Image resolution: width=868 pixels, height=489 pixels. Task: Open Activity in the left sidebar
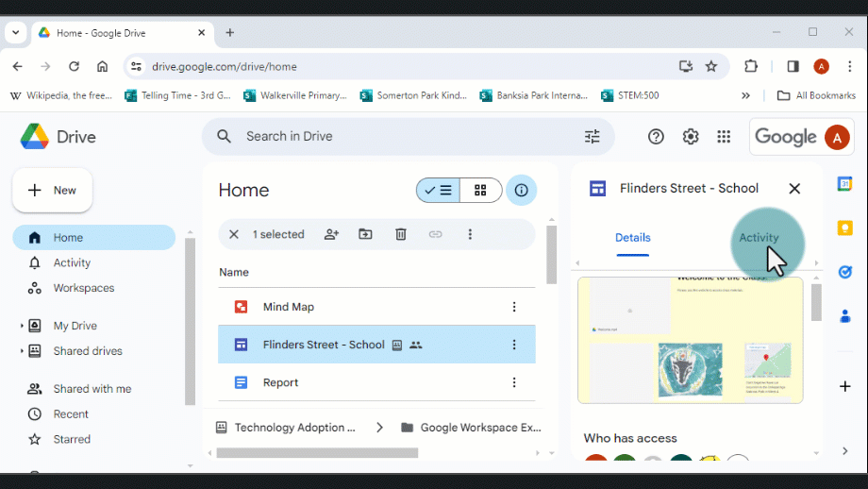pos(72,263)
